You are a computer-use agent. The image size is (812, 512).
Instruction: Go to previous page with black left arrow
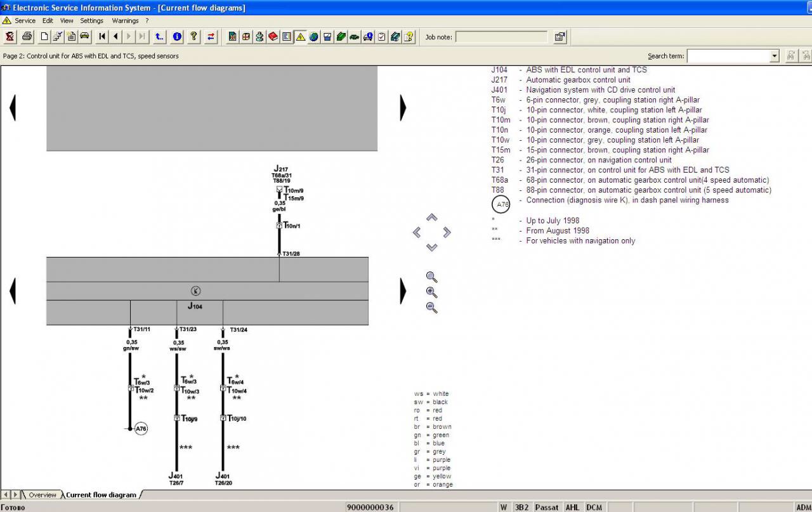pos(115,37)
